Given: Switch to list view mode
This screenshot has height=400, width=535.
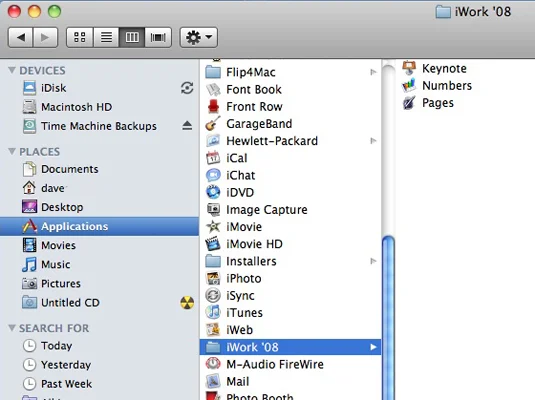Looking at the screenshot, I should [x=106, y=37].
